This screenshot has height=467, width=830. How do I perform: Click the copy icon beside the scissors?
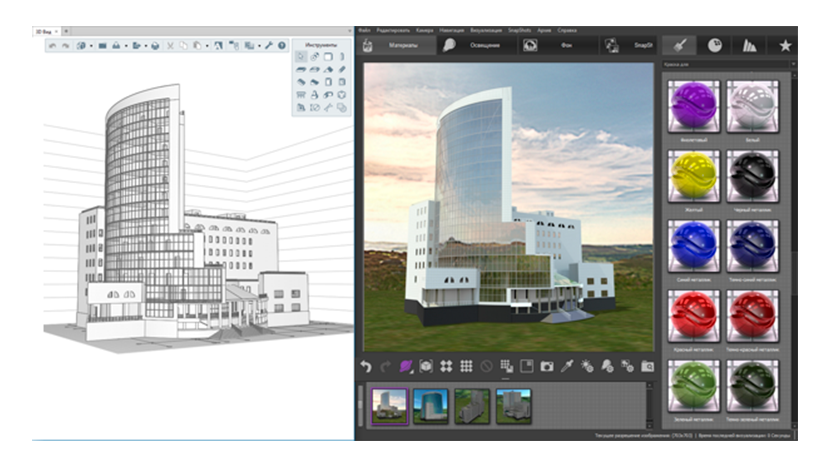[x=183, y=46]
